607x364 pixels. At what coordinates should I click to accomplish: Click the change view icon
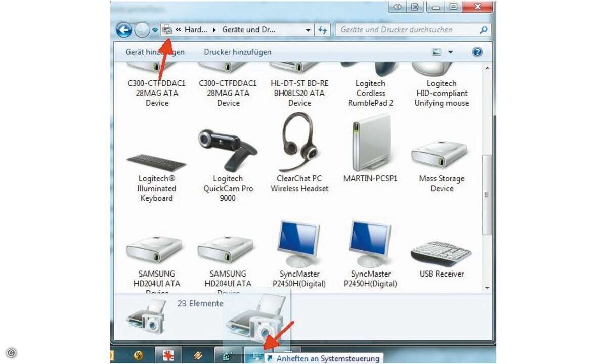(x=437, y=52)
